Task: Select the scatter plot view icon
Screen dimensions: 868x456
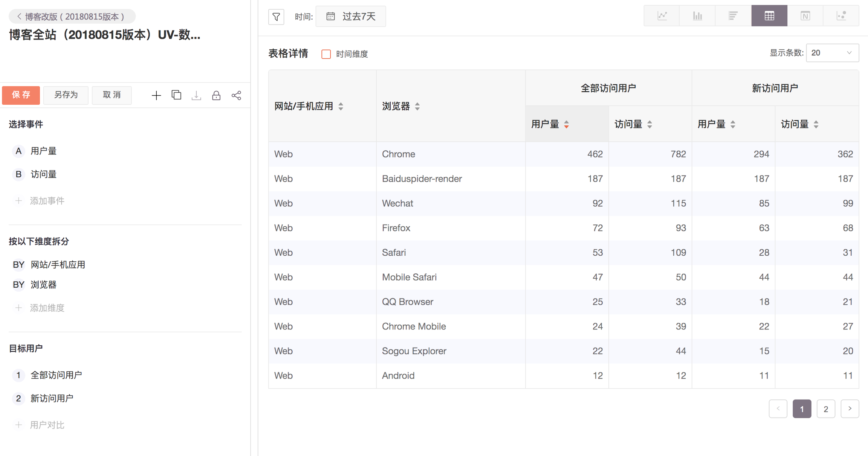Action: [841, 16]
